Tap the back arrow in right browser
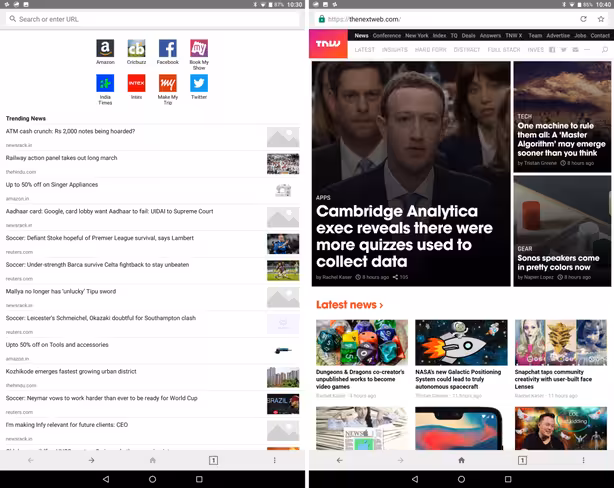The height and width of the screenshot is (488, 614). click(340, 460)
